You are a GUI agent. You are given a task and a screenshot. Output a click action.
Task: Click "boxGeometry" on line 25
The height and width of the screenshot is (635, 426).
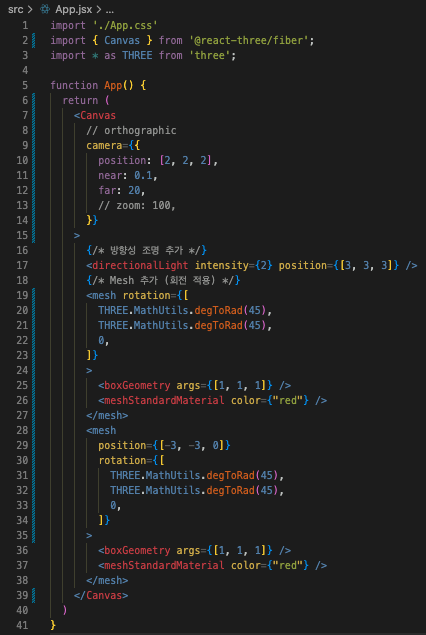tap(137, 385)
